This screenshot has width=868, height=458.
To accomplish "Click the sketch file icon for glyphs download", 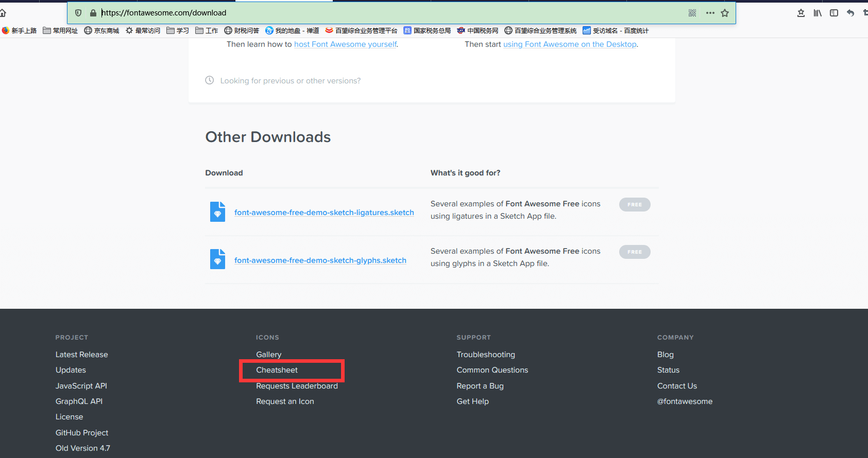I will pos(217,259).
